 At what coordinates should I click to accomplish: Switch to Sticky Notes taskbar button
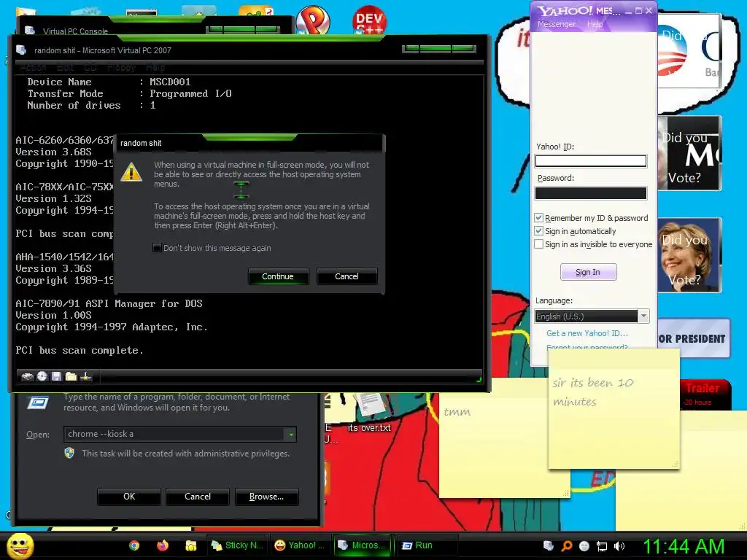pos(237,545)
